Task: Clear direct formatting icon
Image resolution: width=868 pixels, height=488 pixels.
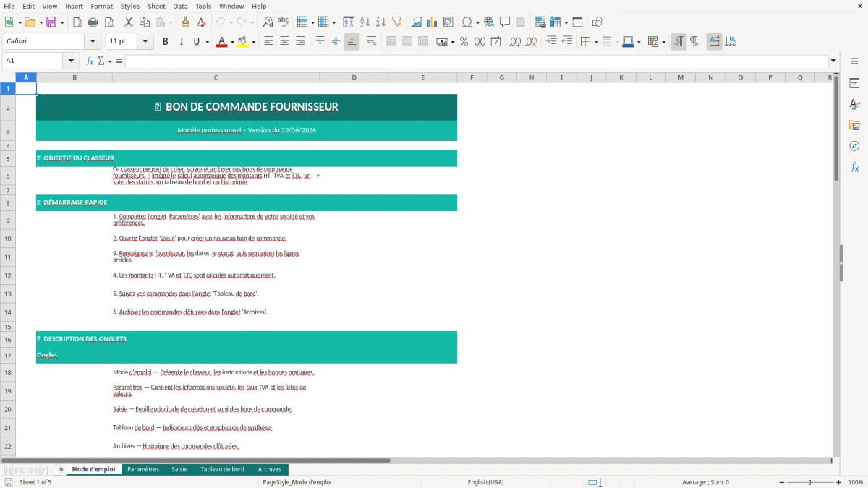Action: (x=202, y=22)
